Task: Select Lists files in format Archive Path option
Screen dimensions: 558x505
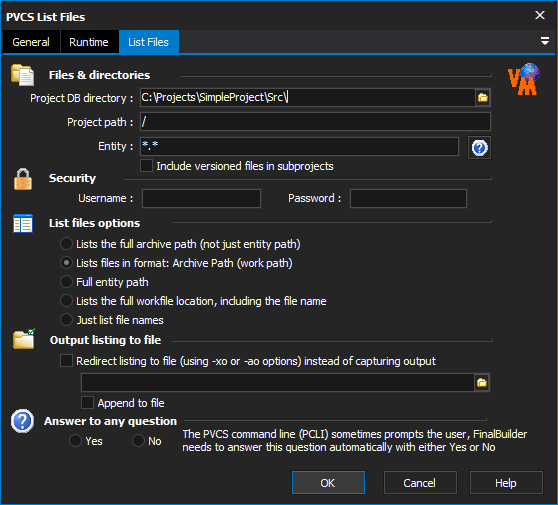Action: coord(66,263)
